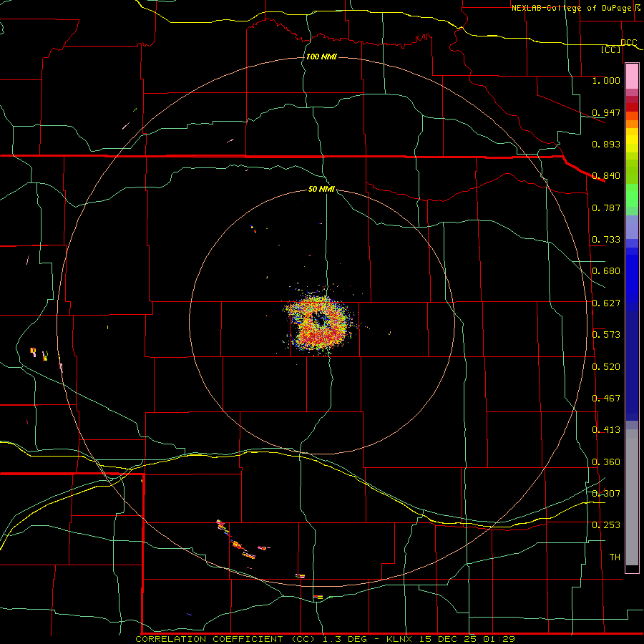Click the [CC] units label

611,49
